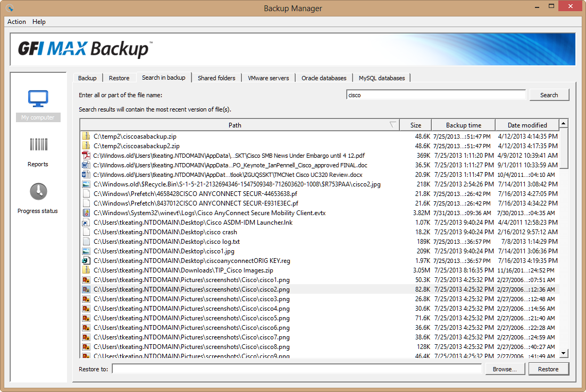Sort results by Path column header

point(235,125)
